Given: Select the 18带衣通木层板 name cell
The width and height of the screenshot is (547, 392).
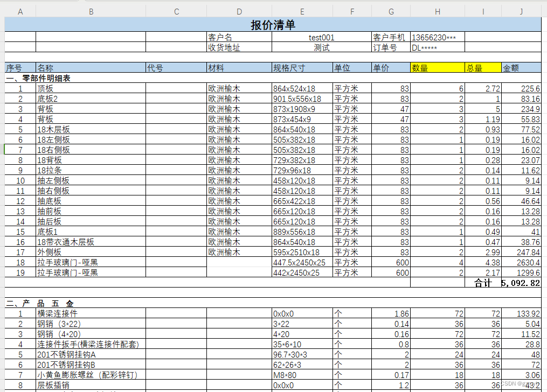Looking at the screenshot, I should (x=91, y=241).
